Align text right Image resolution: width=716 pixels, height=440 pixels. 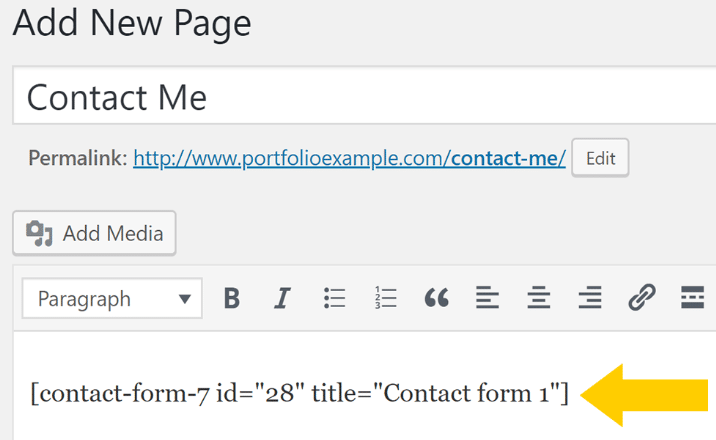point(590,299)
